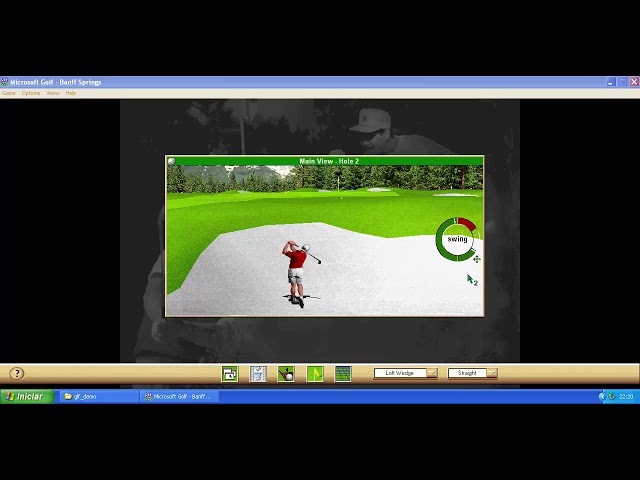Click the green grid icon in toolbar

coord(343,373)
